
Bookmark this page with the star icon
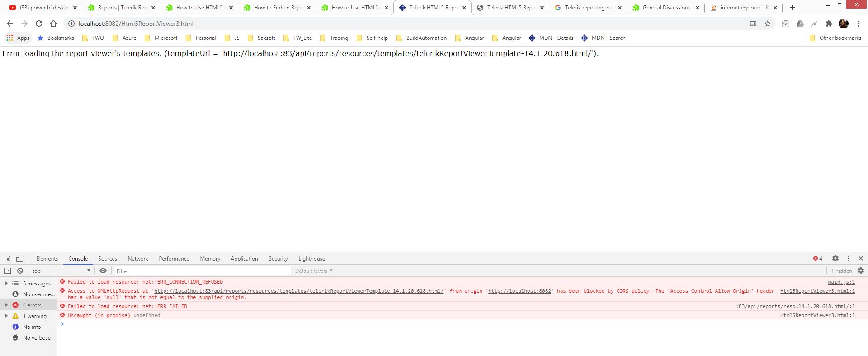click(768, 24)
